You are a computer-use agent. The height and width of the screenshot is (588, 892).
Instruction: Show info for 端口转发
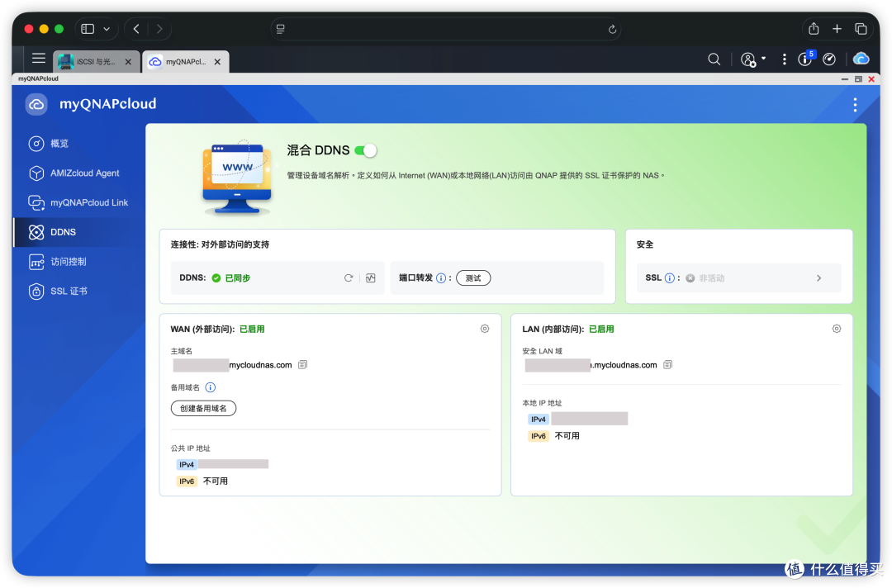tap(441, 278)
